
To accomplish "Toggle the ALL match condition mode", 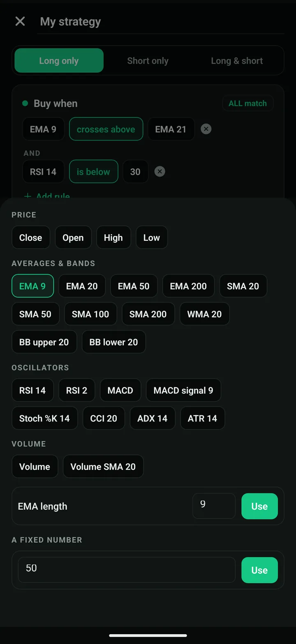I will 248,103.
